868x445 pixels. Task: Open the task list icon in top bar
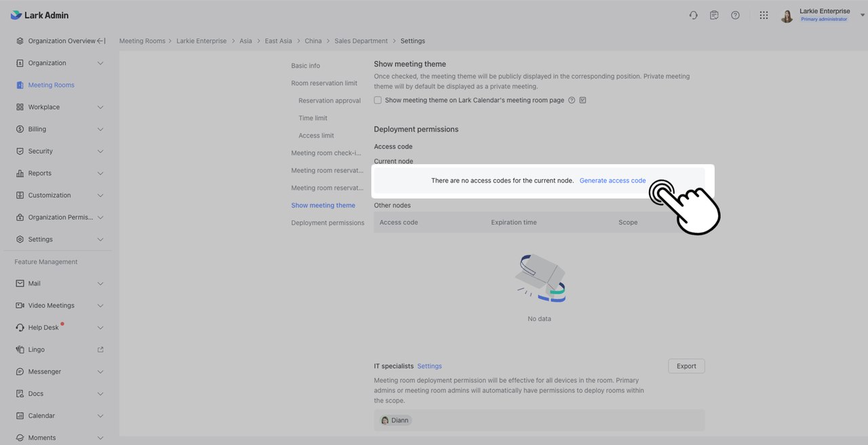pyautogui.click(x=714, y=15)
